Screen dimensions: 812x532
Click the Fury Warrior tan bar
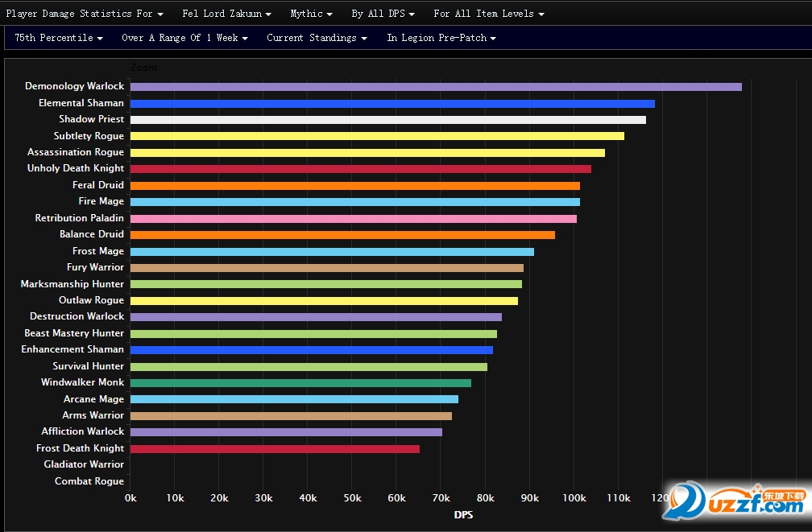327,267
